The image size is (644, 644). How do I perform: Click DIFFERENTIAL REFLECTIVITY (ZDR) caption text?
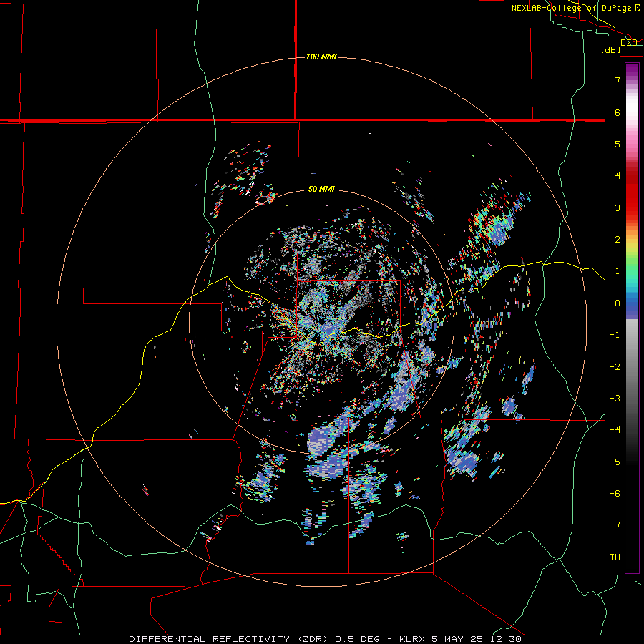(230, 639)
